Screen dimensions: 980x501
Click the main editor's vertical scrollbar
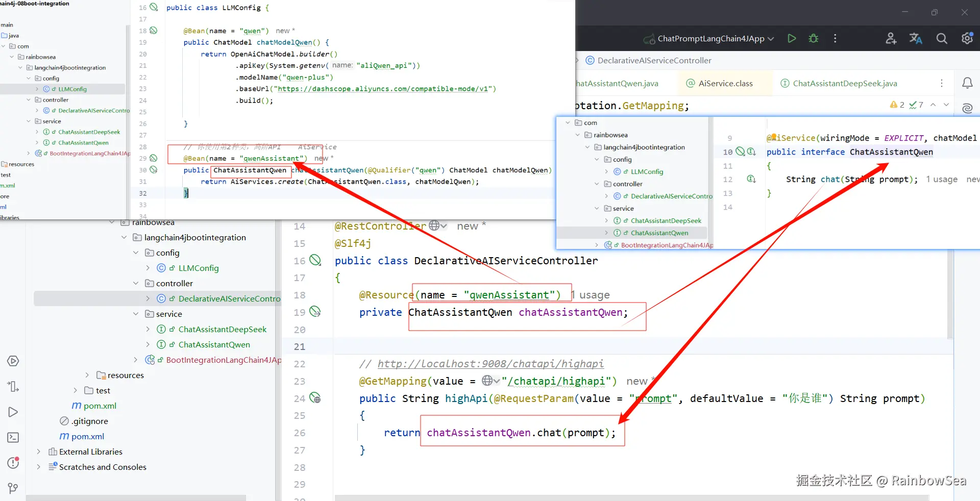950,293
